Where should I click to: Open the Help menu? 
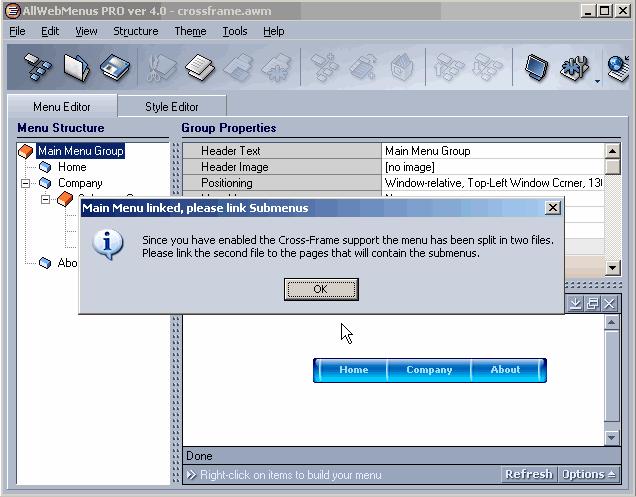point(273,31)
